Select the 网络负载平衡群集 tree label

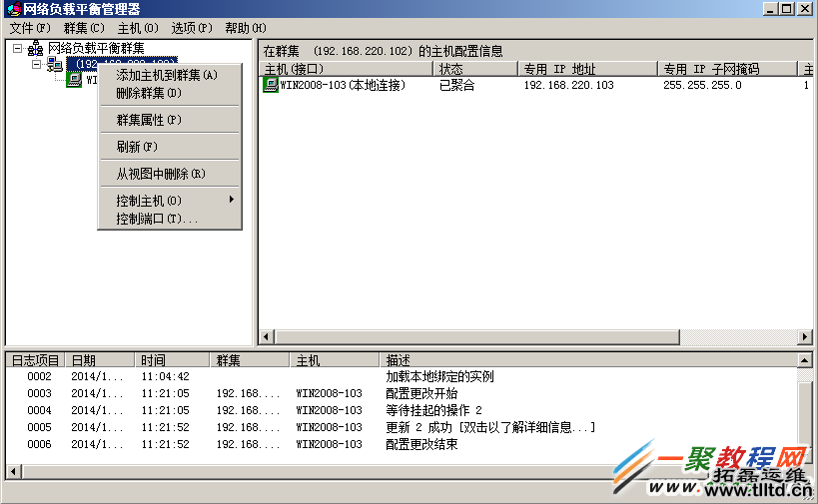pos(96,49)
